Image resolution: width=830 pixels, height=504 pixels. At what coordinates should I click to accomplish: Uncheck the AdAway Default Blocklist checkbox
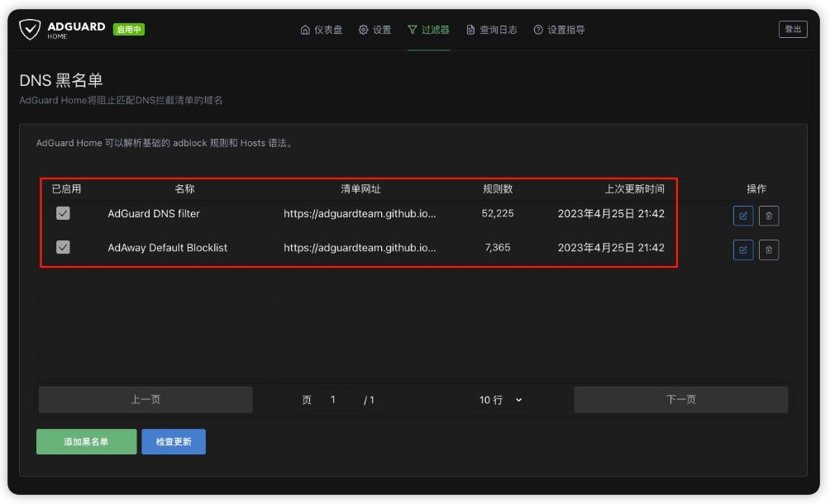click(63, 247)
